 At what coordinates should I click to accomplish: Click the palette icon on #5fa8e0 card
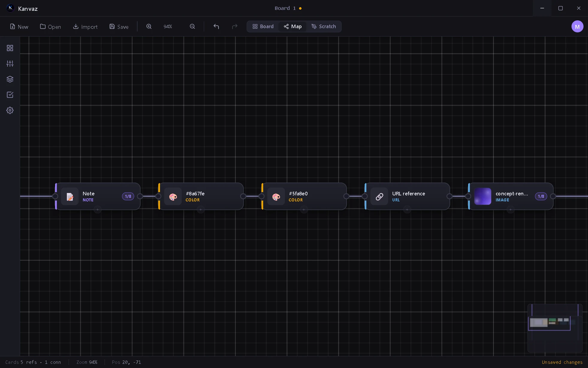(276, 196)
